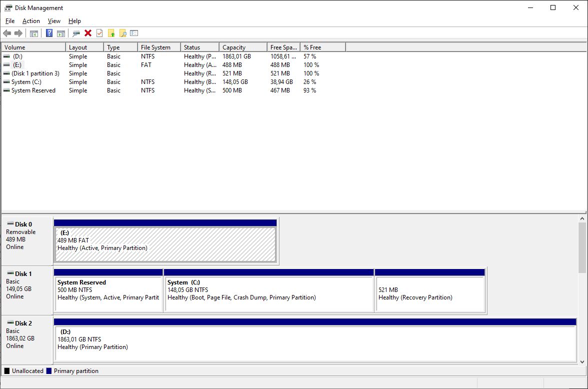Screen dimensions: 588x389
Task: Sort by the Type column header
Action: point(121,47)
